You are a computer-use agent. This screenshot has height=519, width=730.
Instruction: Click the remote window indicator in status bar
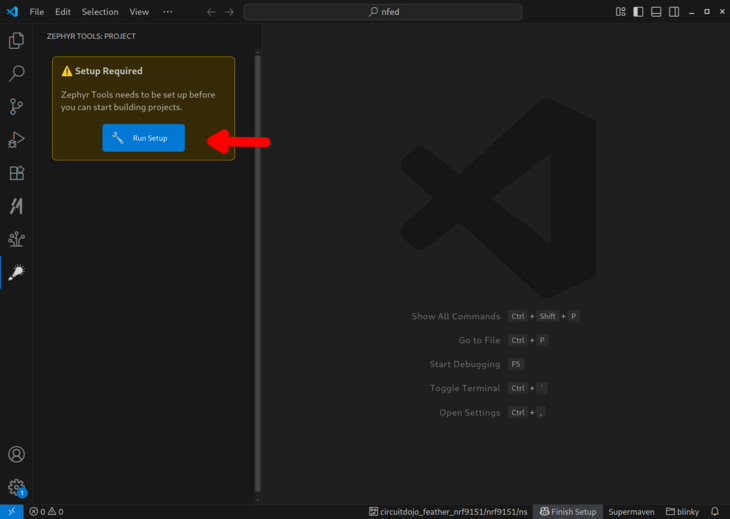click(x=12, y=512)
